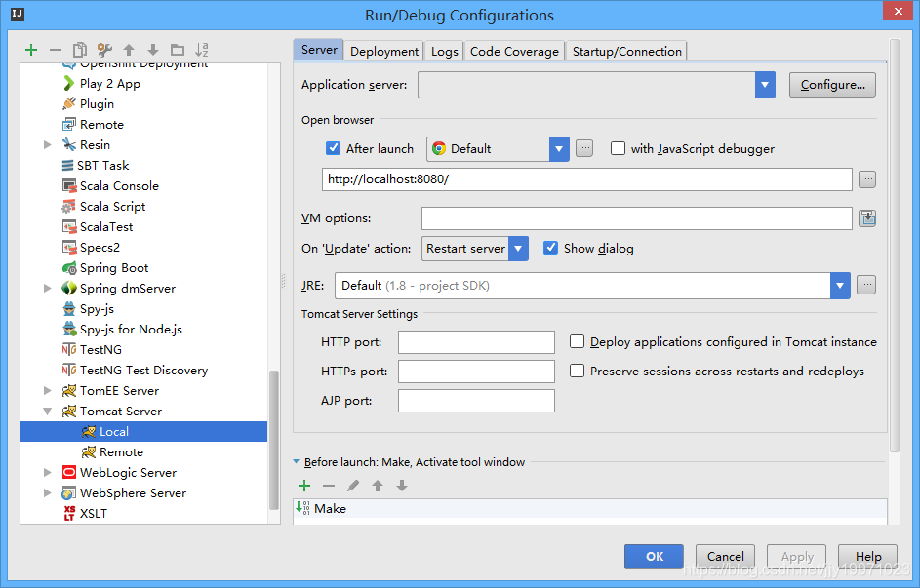Viewport: 920px width, 588px height.
Task: Click the Configure... button
Action: 832,85
